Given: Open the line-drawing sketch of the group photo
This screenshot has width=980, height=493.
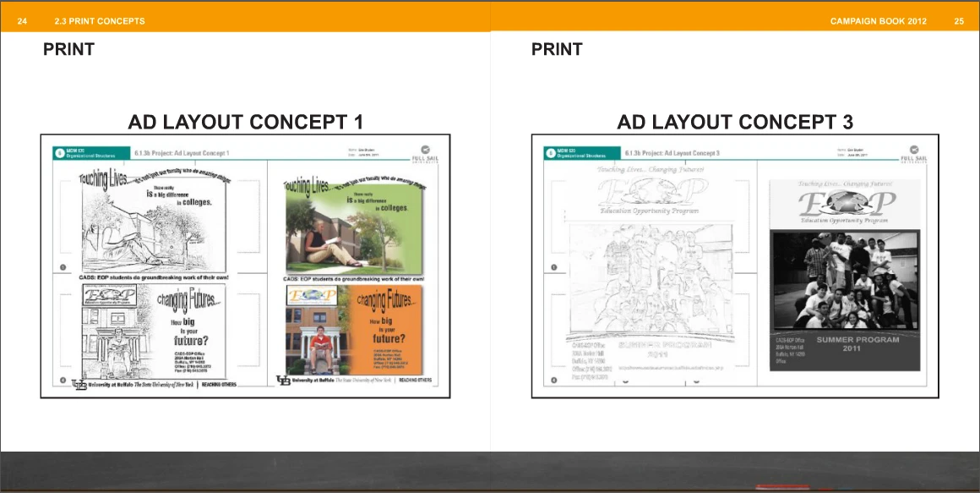Looking at the screenshot, I should click(x=651, y=280).
